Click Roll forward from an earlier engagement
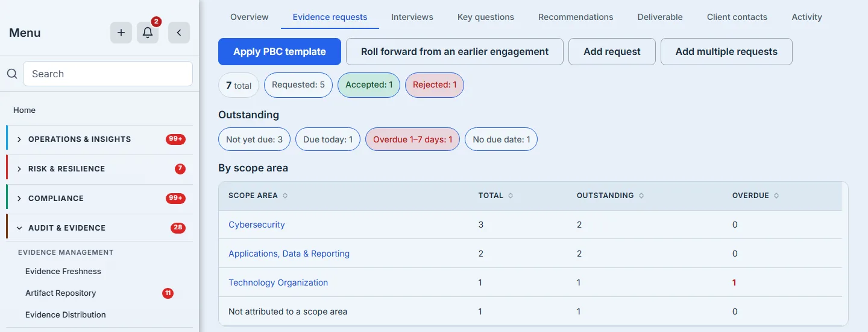 [454, 52]
